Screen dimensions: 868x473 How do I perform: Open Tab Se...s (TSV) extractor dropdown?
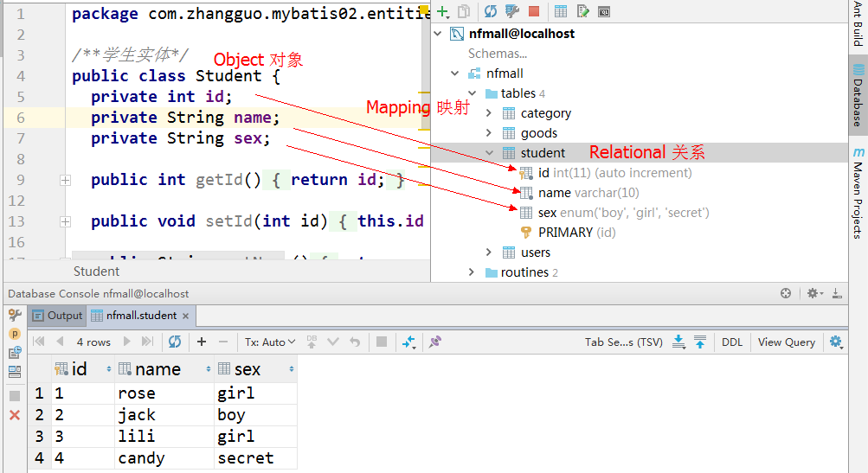pyautogui.click(x=624, y=342)
